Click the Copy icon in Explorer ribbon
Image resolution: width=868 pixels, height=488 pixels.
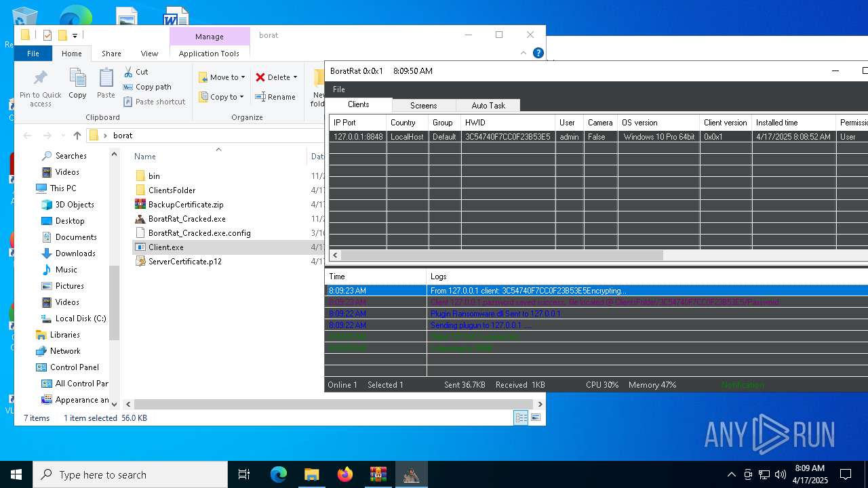[x=77, y=84]
